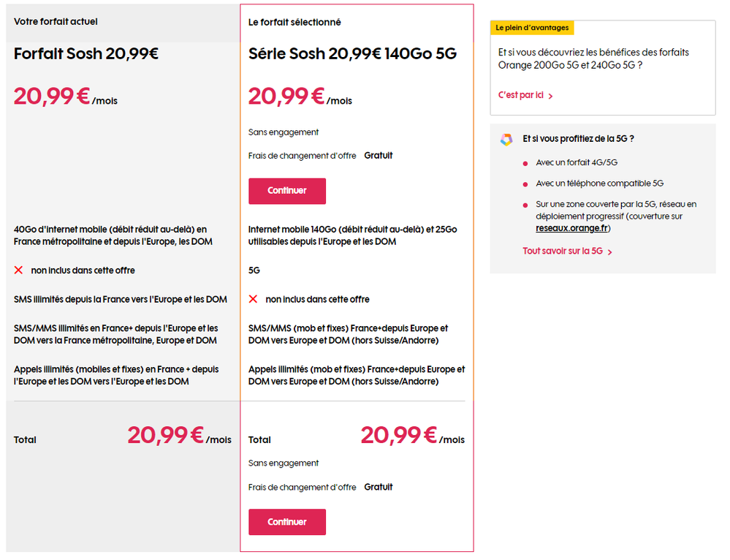
Task: Click the red X in current plan column
Action: (x=19, y=270)
